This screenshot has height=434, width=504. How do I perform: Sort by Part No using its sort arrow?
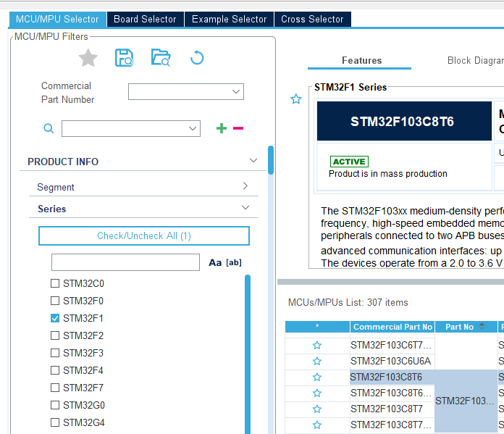click(482, 327)
